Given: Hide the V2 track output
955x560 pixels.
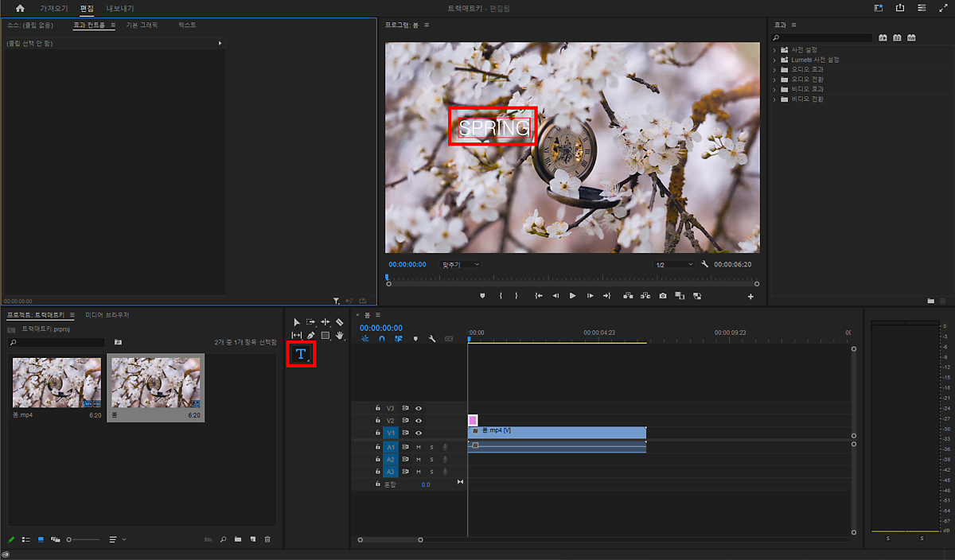Looking at the screenshot, I should 419,420.
